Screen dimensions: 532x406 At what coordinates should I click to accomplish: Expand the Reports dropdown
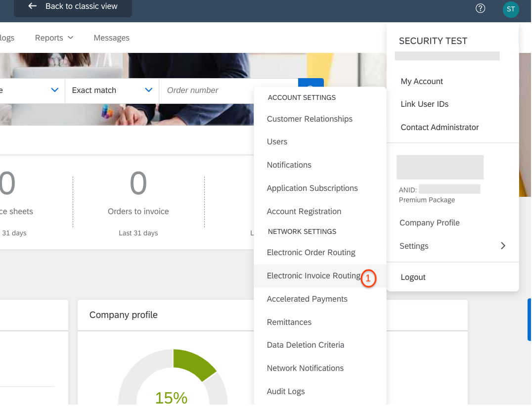click(54, 38)
